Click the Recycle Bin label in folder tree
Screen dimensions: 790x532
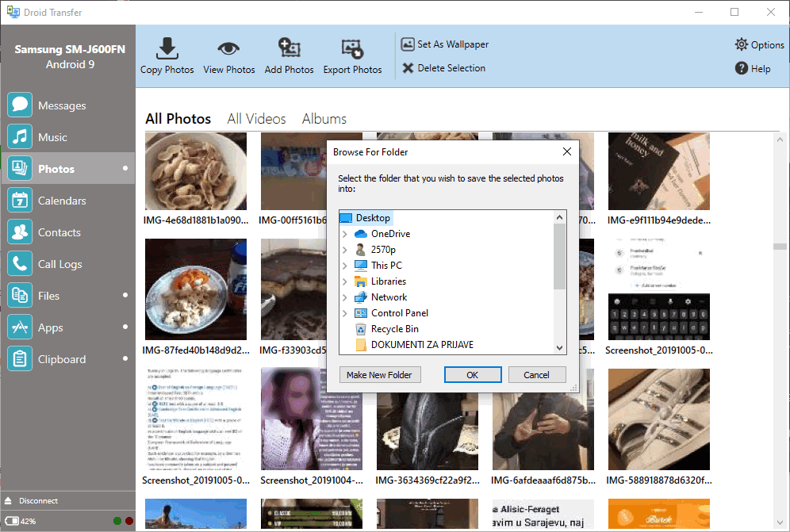tap(395, 329)
